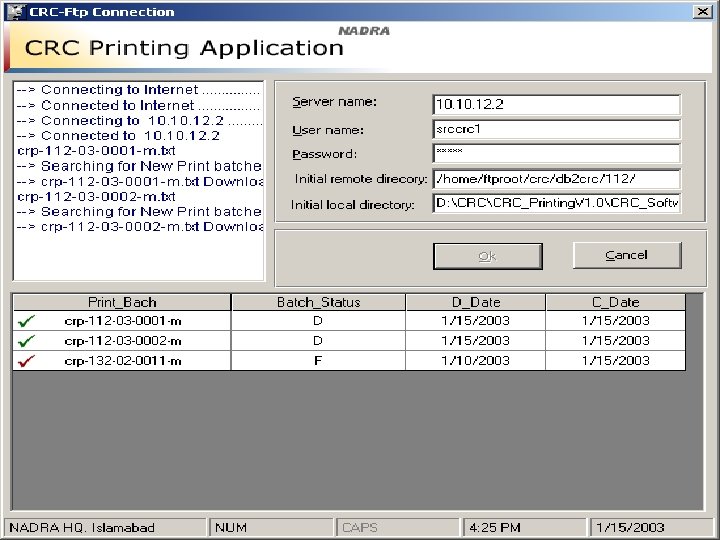
Task: Focus the Initial remote directory field
Action: (x=557, y=179)
